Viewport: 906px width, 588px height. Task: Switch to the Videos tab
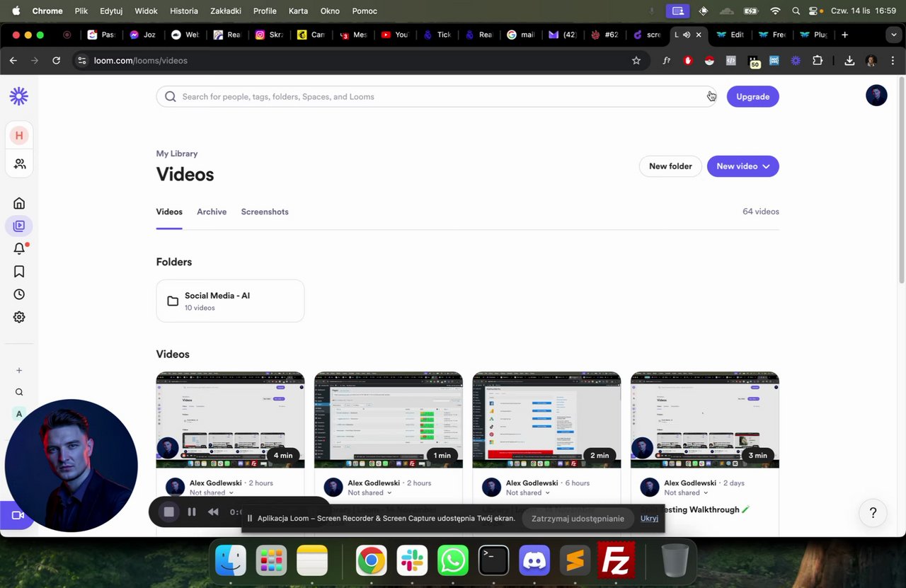pos(169,212)
